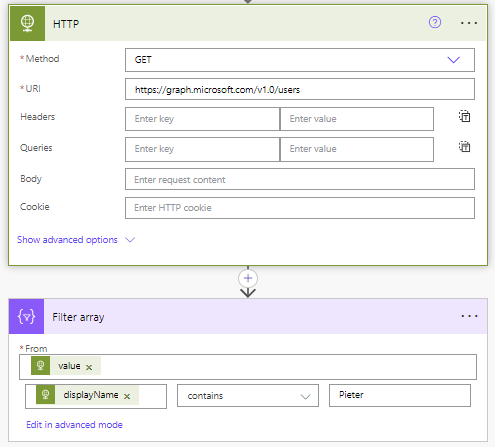Click the Filter array action icon

(x=26, y=316)
